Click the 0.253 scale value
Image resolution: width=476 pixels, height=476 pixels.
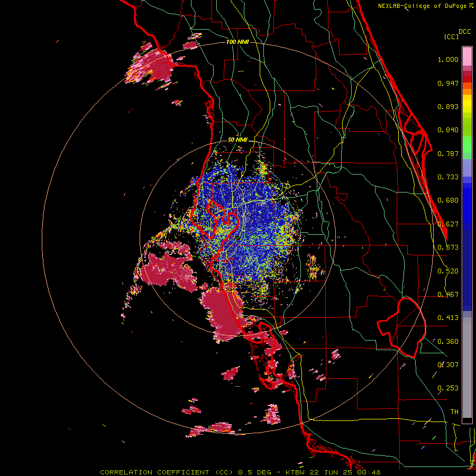448,388
